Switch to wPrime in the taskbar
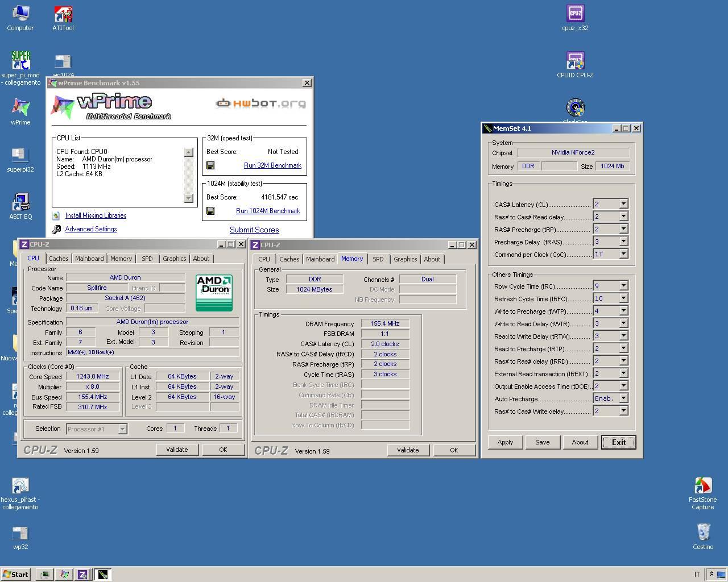Screen dimensions: 728x582 (64, 575)
